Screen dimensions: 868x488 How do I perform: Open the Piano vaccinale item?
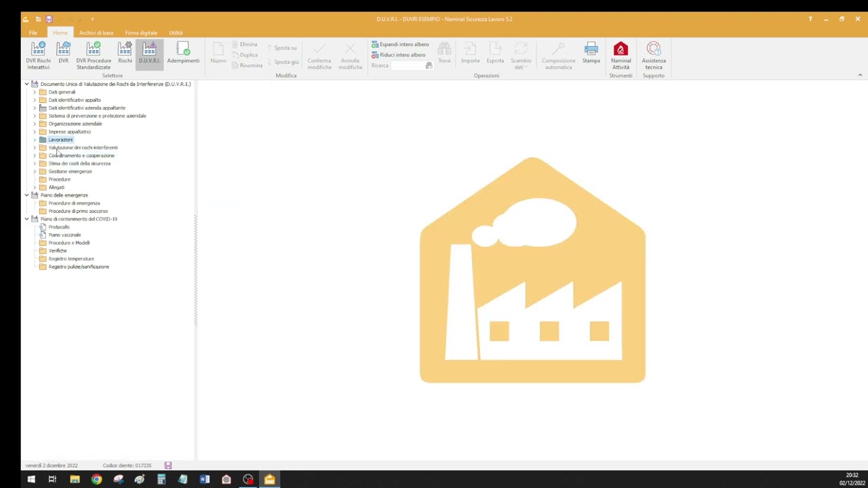coord(64,235)
